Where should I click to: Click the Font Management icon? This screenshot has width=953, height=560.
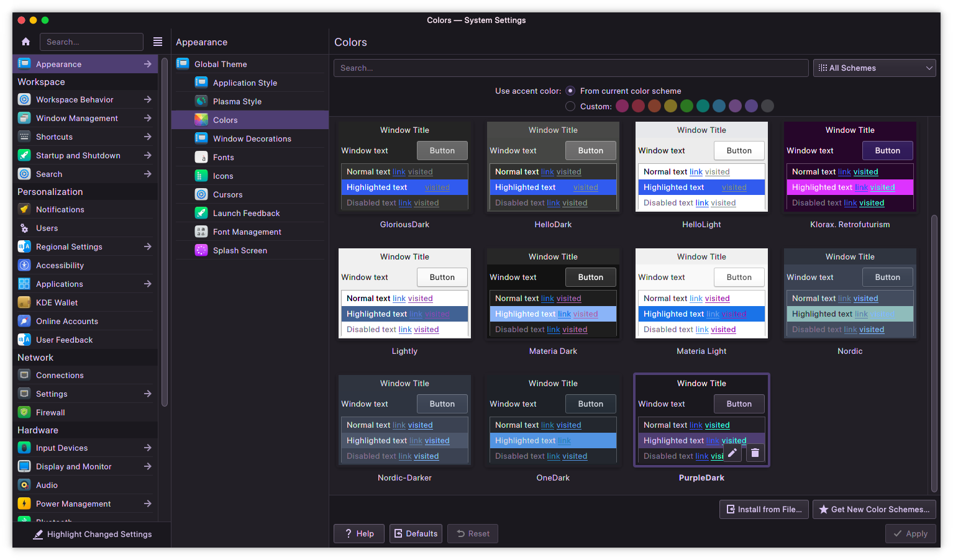click(x=201, y=232)
